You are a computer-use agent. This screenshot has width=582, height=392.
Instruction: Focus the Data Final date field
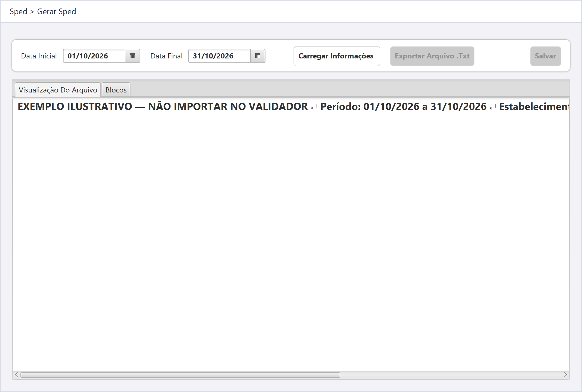click(x=220, y=56)
